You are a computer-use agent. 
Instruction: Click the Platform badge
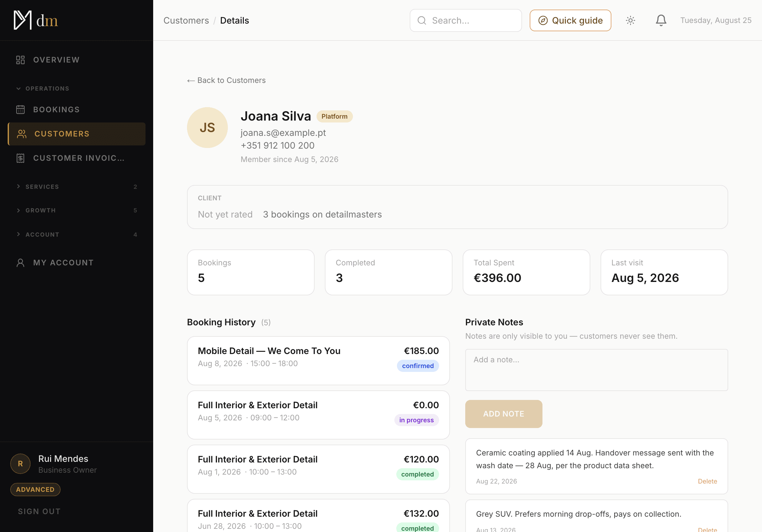click(334, 116)
